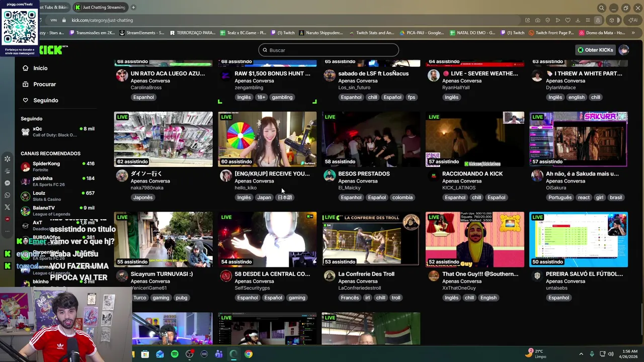Open X (Twitter) in the browser sidebar
Screen dimensions: 644x362
tap(7, 207)
